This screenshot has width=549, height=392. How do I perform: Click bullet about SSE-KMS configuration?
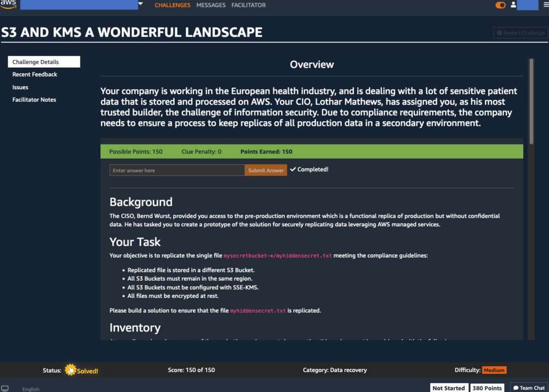(x=193, y=287)
